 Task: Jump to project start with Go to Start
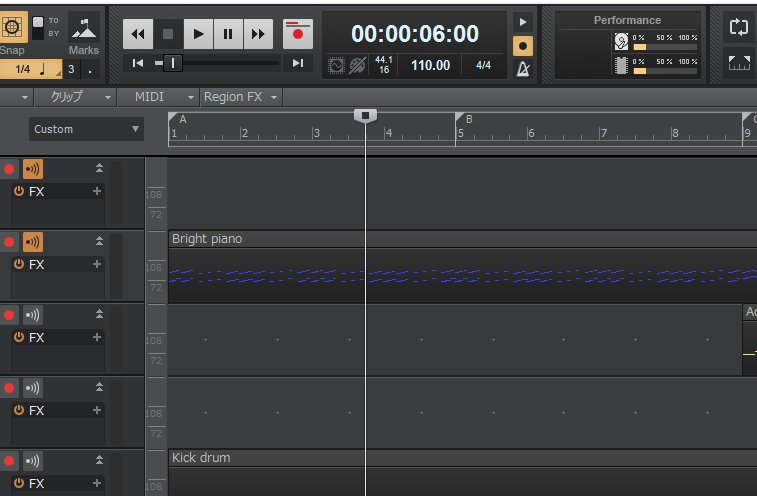point(138,63)
